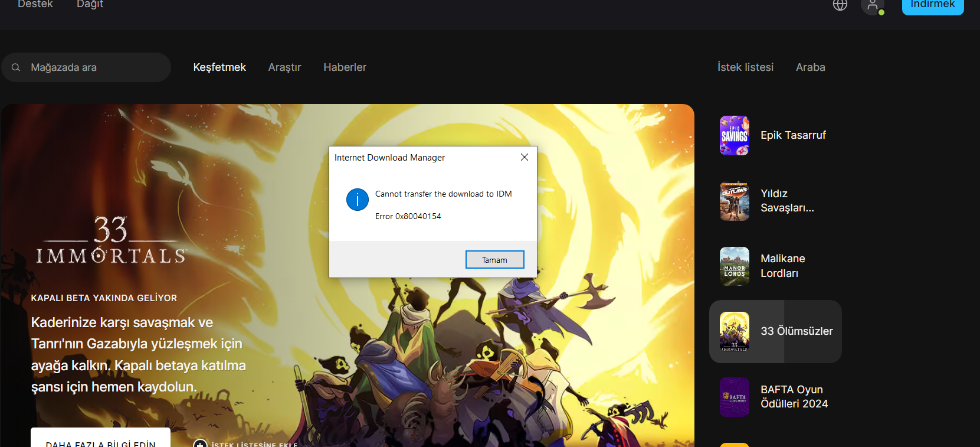Open the language globe menu
Screen dimensions: 980x447
[840, 5]
